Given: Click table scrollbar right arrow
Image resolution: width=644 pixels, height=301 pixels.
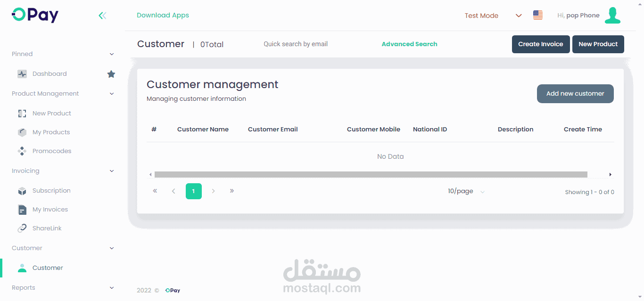Looking at the screenshot, I should (611, 175).
